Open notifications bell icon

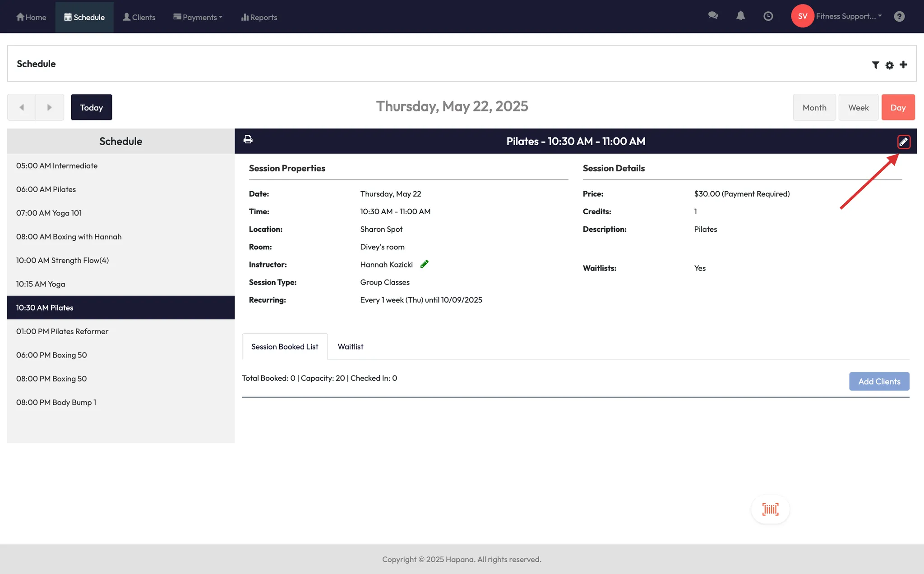click(740, 16)
